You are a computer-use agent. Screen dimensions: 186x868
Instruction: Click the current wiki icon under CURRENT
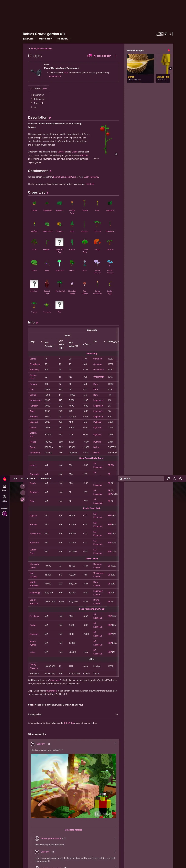(5, 514)
